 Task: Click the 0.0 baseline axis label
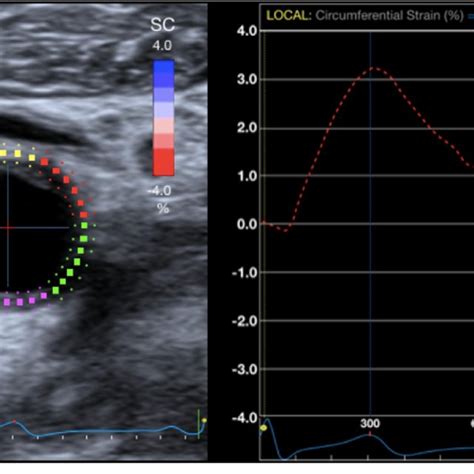tap(247, 224)
